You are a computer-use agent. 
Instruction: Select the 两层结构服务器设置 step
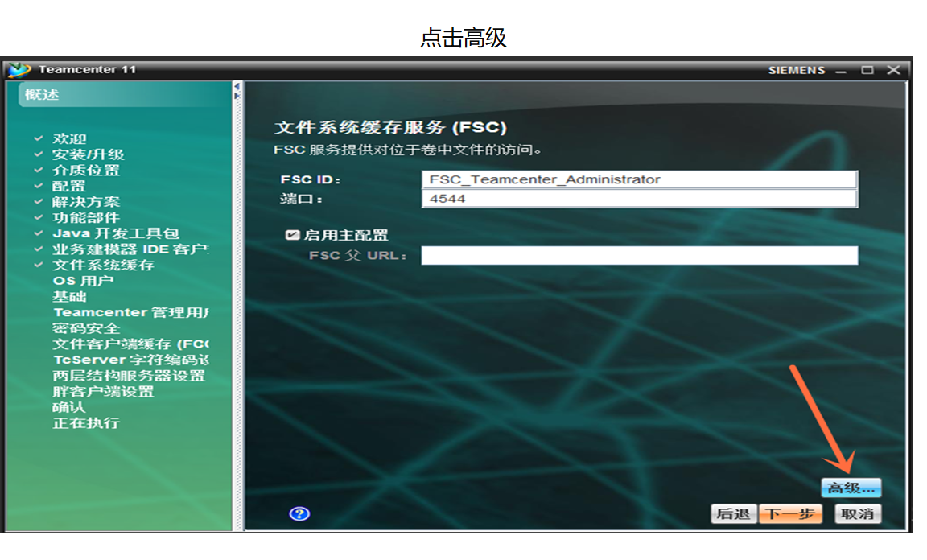(128, 376)
